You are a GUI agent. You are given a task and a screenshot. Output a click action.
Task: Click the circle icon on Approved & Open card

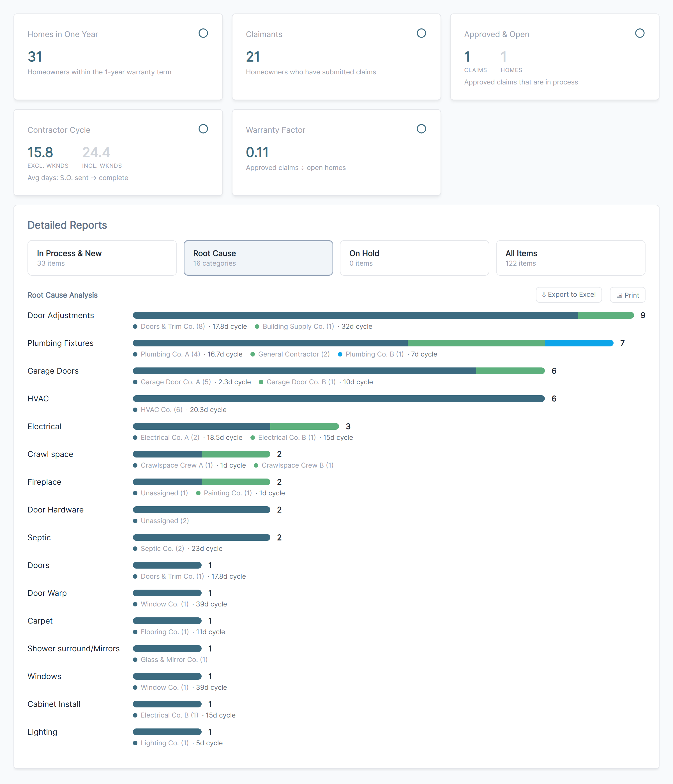click(x=639, y=33)
